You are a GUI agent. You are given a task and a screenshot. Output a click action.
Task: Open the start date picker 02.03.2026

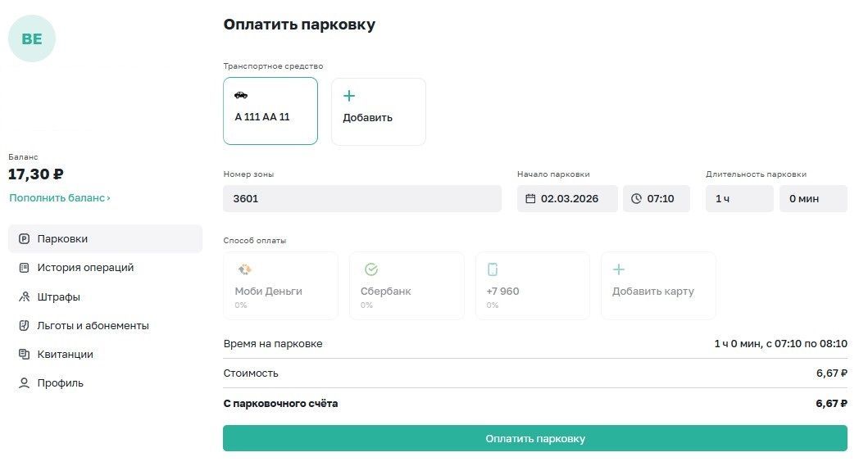[x=569, y=199]
